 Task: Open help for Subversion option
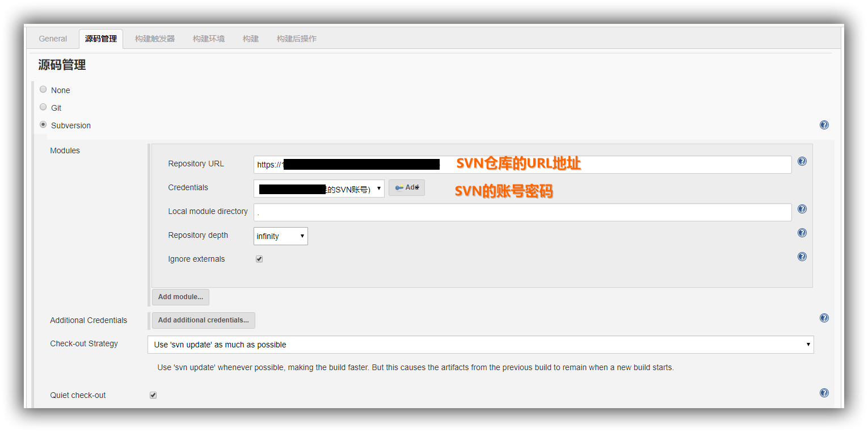point(824,125)
